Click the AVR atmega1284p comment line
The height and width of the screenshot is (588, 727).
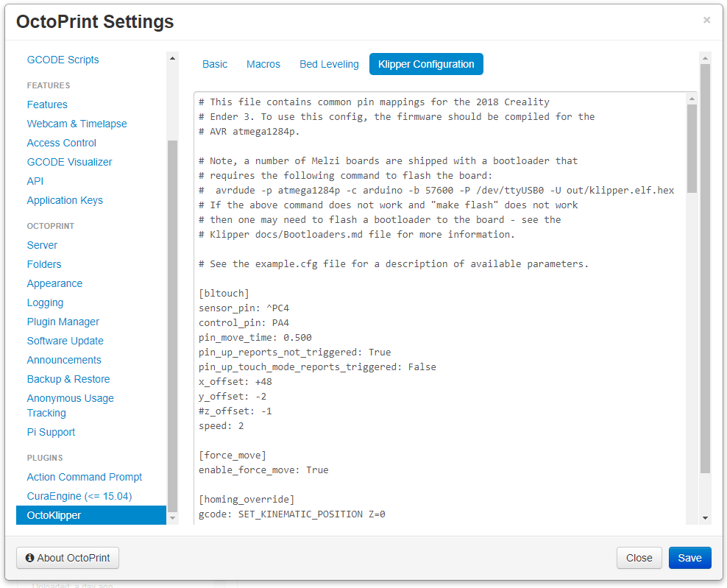(x=249, y=132)
